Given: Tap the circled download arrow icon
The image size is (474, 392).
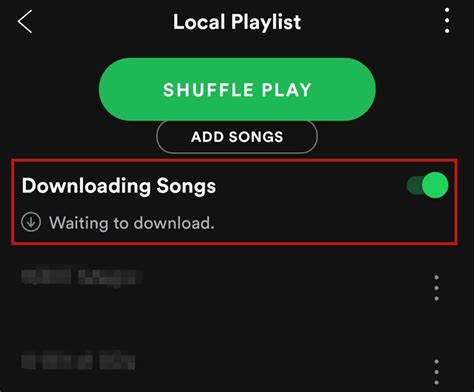Looking at the screenshot, I should click(31, 222).
